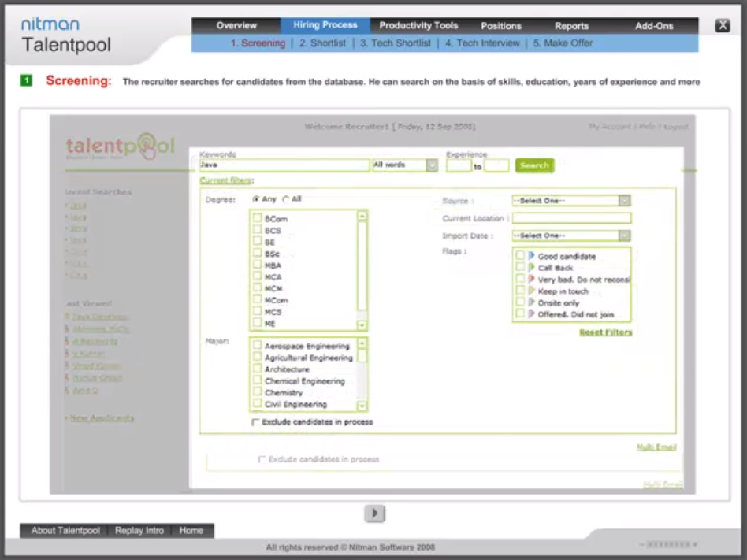The width and height of the screenshot is (747, 560).
Task: Click the Experience maximum field
Action: pyautogui.click(x=496, y=165)
